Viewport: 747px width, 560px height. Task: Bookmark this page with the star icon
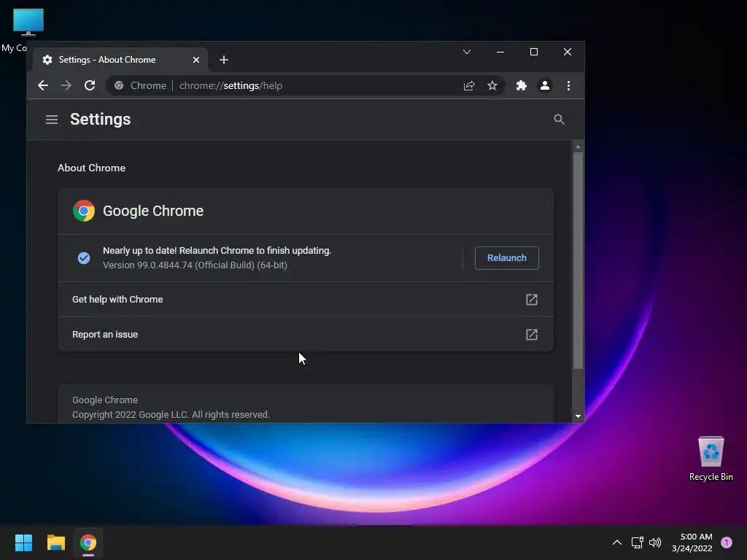point(492,86)
